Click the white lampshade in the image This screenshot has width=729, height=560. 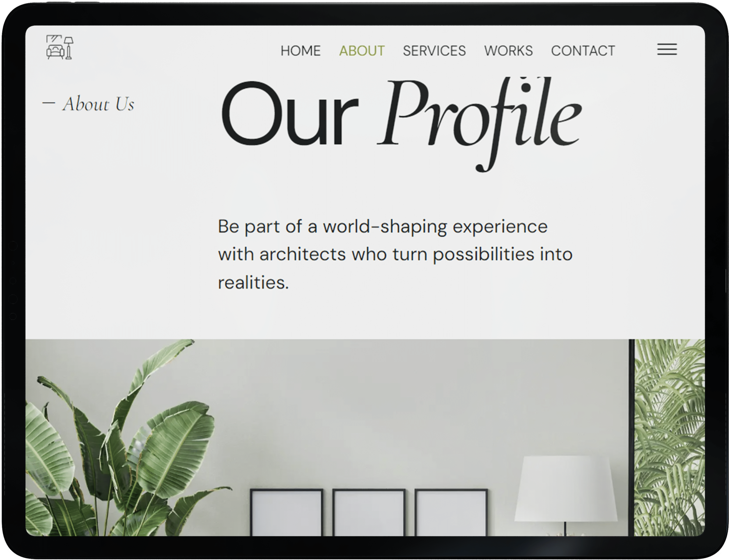566,488
